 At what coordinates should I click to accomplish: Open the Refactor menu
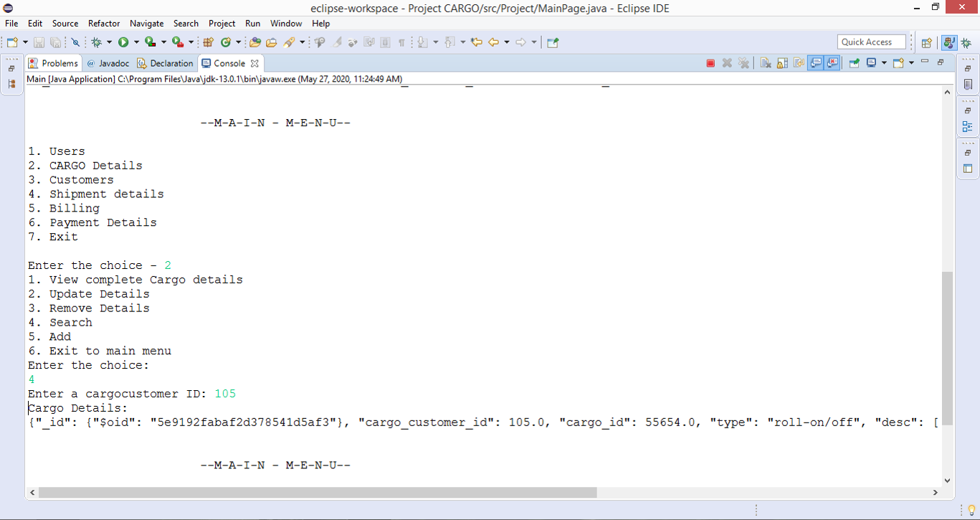tap(104, 23)
